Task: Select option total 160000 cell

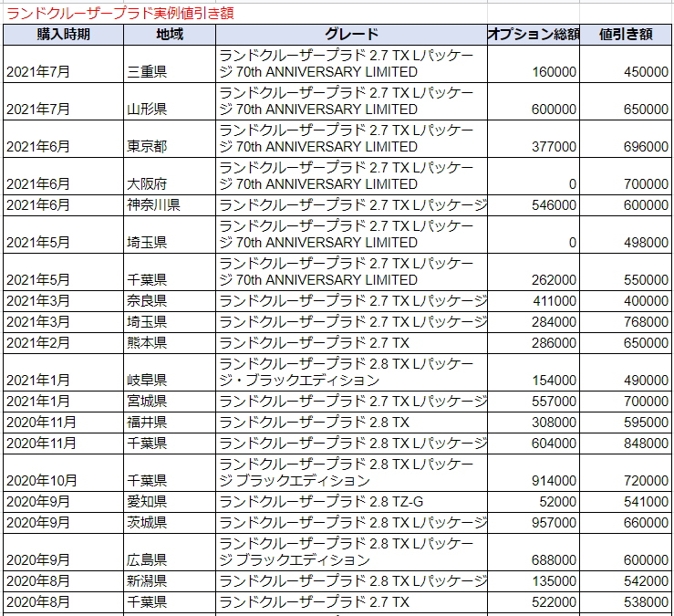Action: tap(534, 64)
